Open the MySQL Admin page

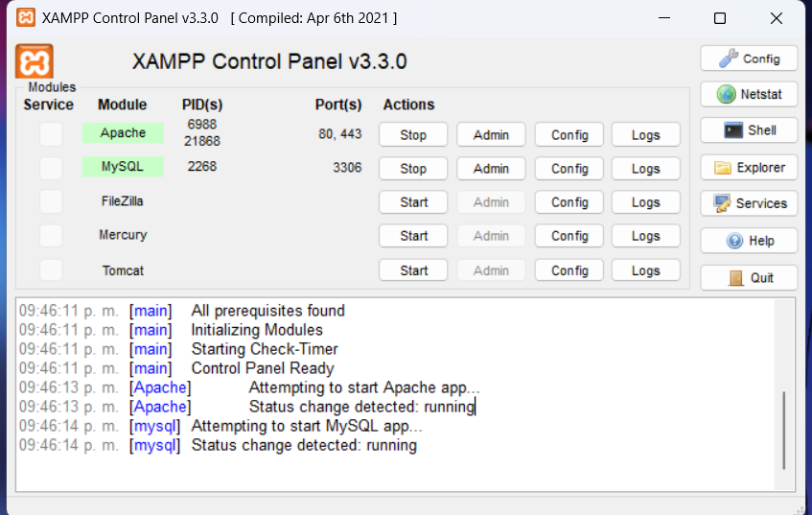coord(491,169)
